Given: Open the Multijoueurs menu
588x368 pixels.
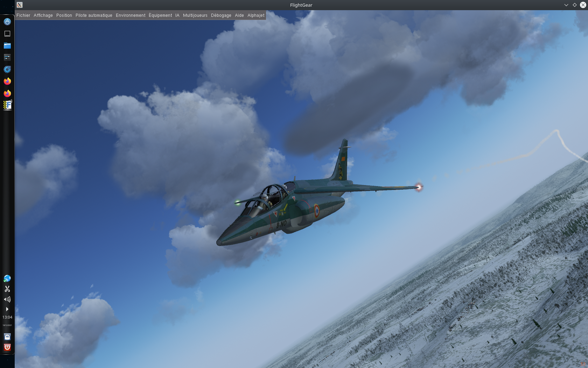Looking at the screenshot, I should [195, 15].
